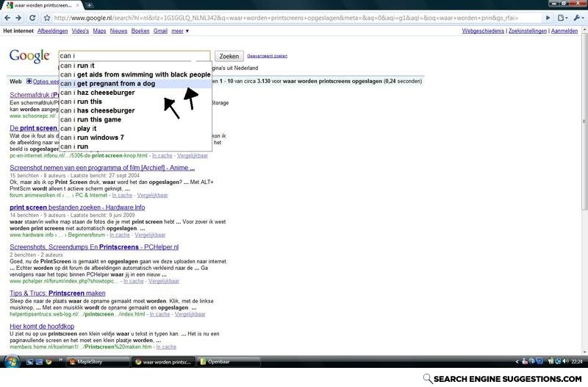Open Zoekinstellingen link
The image size is (588, 387).
click(x=528, y=31)
